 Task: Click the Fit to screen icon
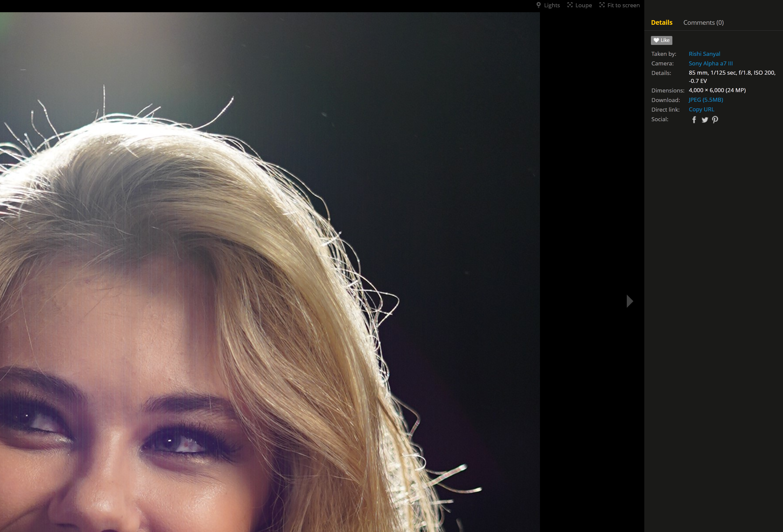[x=602, y=5]
